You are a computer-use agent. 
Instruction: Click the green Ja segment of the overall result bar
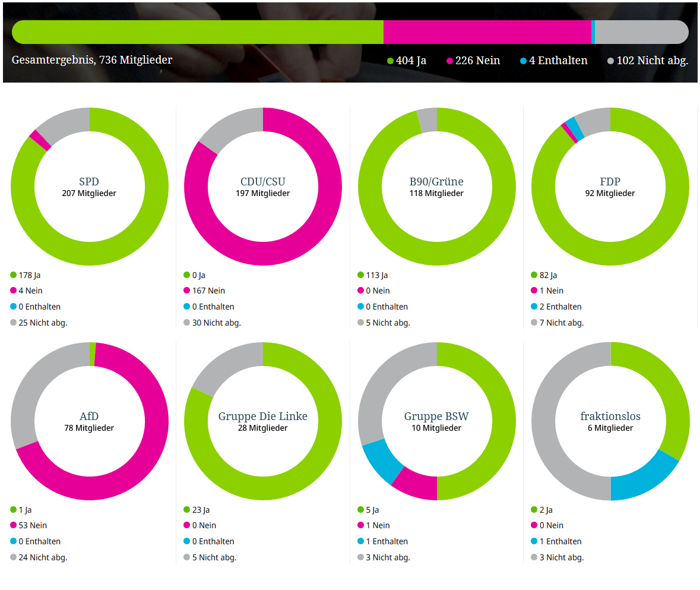pyautogui.click(x=198, y=32)
